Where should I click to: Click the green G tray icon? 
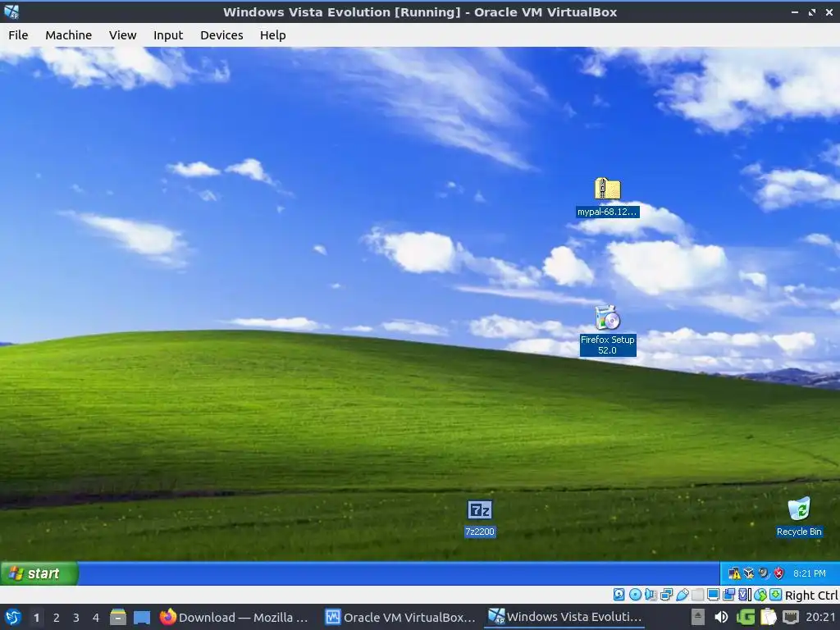pos(745,617)
